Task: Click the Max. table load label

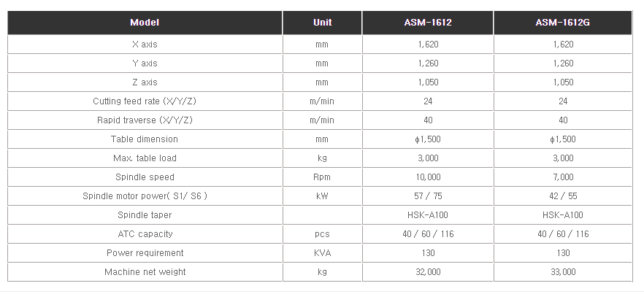Action: [x=145, y=158]
